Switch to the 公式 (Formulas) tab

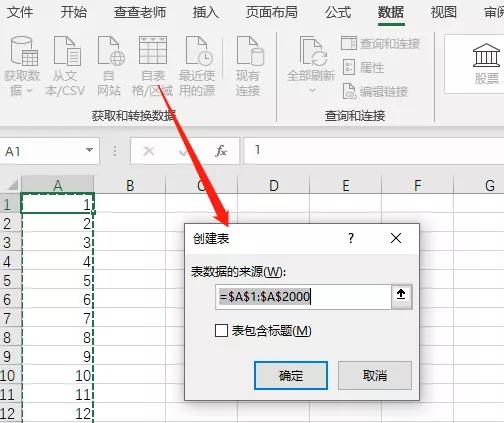[x=338, y=13]
